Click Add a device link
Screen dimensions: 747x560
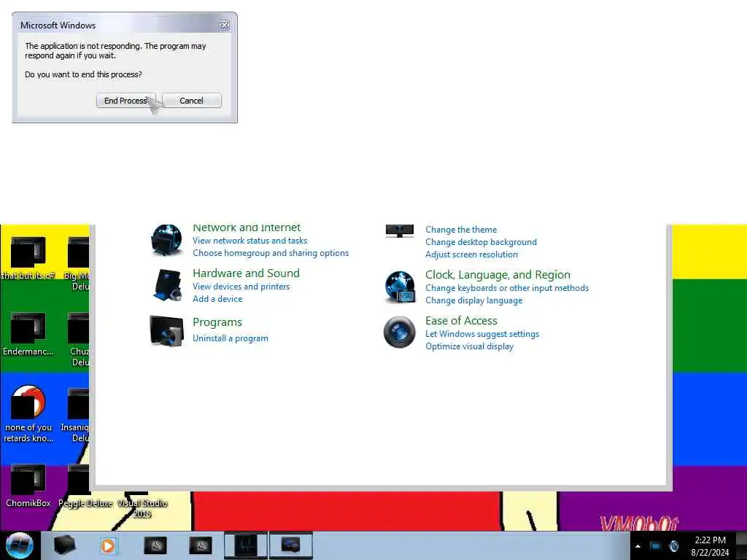coord(217,298)
